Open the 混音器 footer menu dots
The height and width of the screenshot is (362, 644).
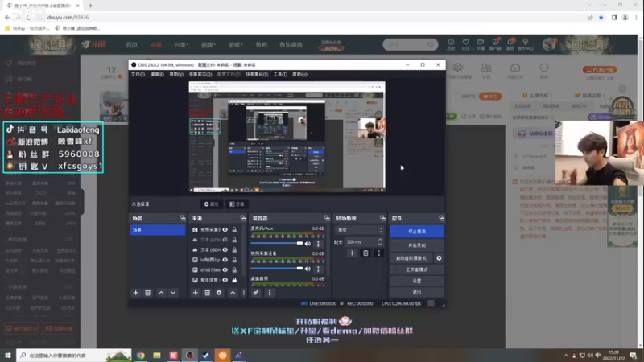tap(270, 293)
